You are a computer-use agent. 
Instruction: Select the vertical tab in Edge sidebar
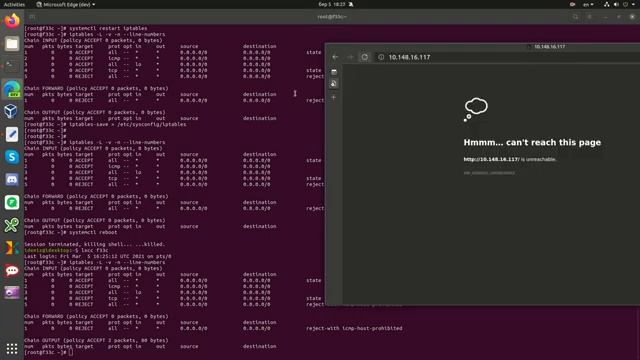click(334, 84)
